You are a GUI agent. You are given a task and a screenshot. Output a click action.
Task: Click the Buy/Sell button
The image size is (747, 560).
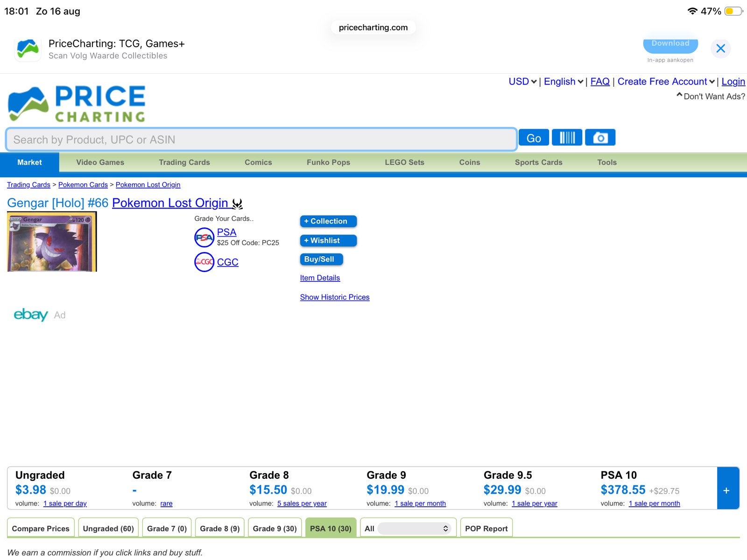[321, 259]
